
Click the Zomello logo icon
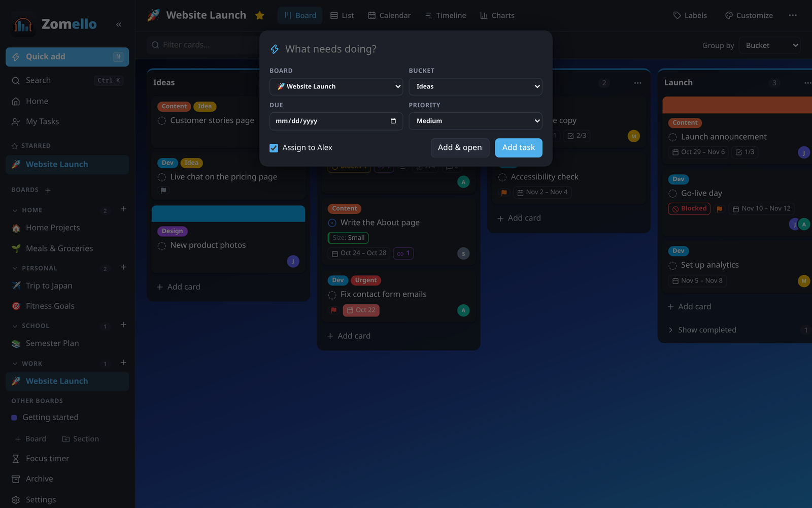(x=22, y=24)
